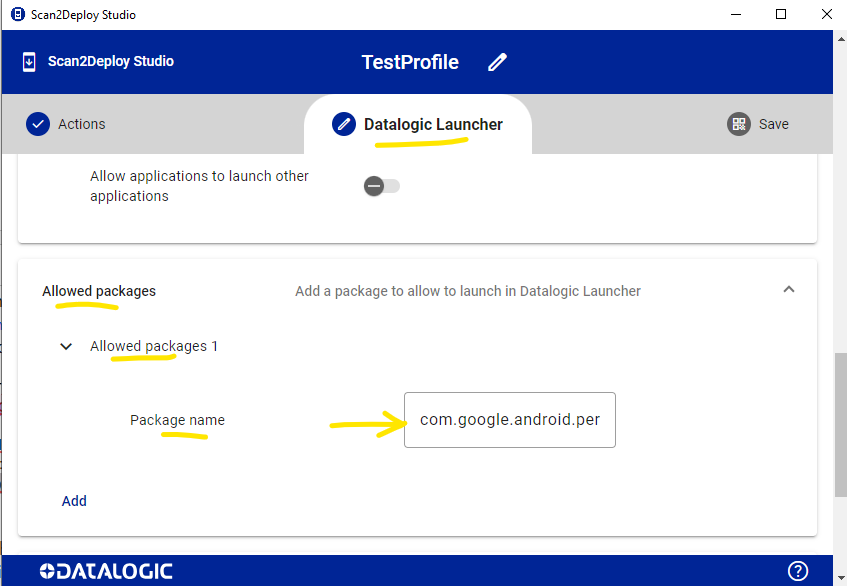Toggle Allow applications to launch other applications

(x=381, y=186)
